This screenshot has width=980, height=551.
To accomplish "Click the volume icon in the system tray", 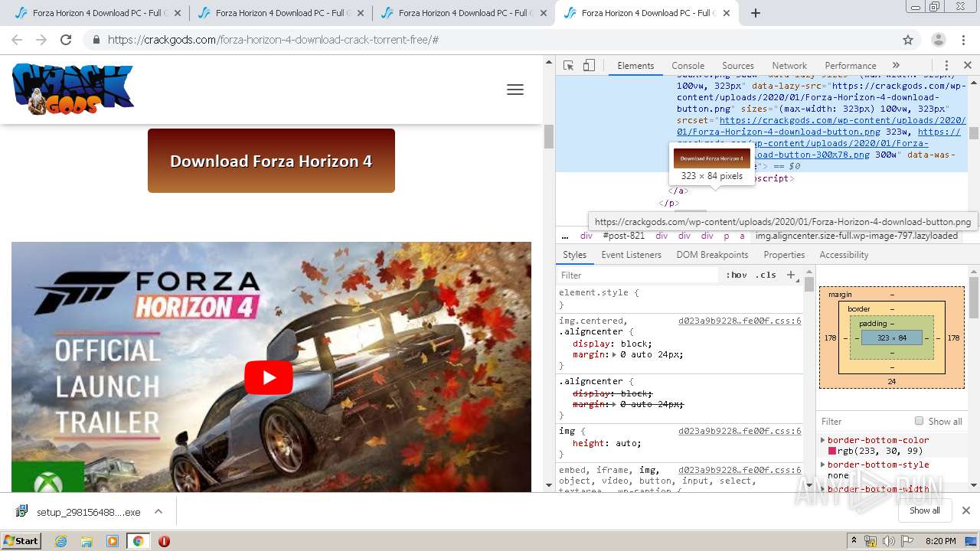I will pyautogui.click(x=889, y=541).
